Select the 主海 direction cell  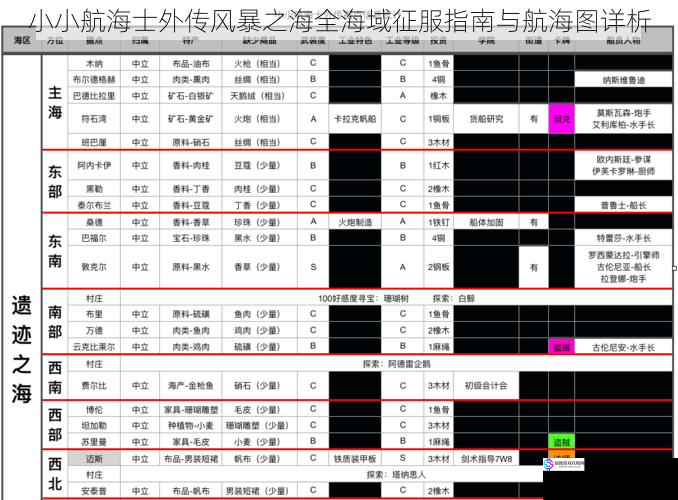coord(55,103)
